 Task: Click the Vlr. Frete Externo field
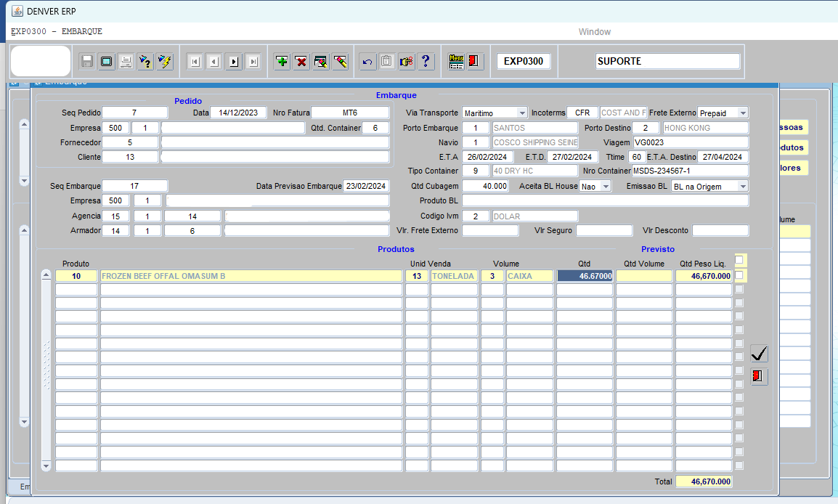click(x=490, y=230)
